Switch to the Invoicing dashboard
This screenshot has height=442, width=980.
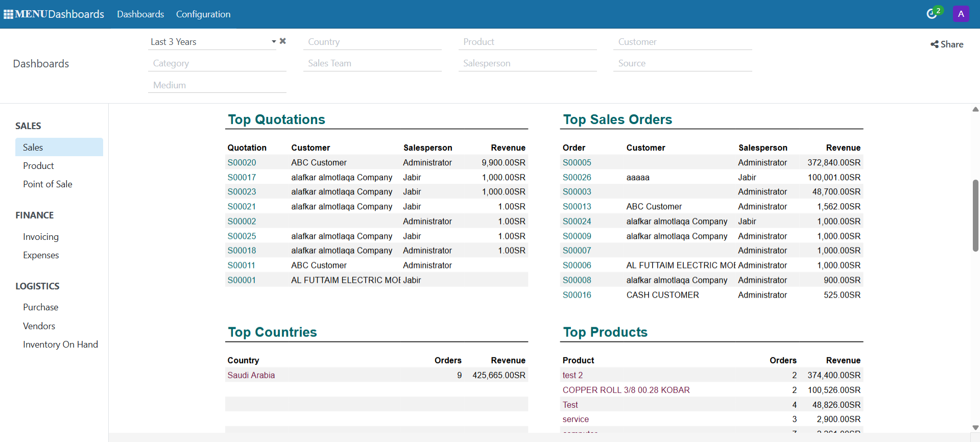coord(41,237)
